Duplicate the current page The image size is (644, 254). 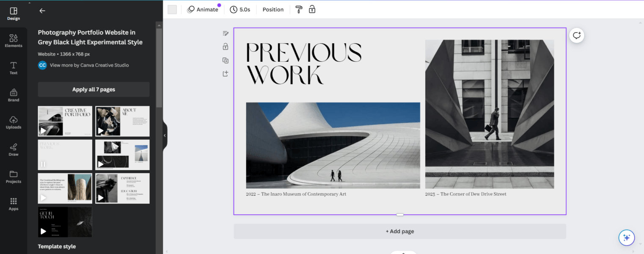click(x=226, y=60)
